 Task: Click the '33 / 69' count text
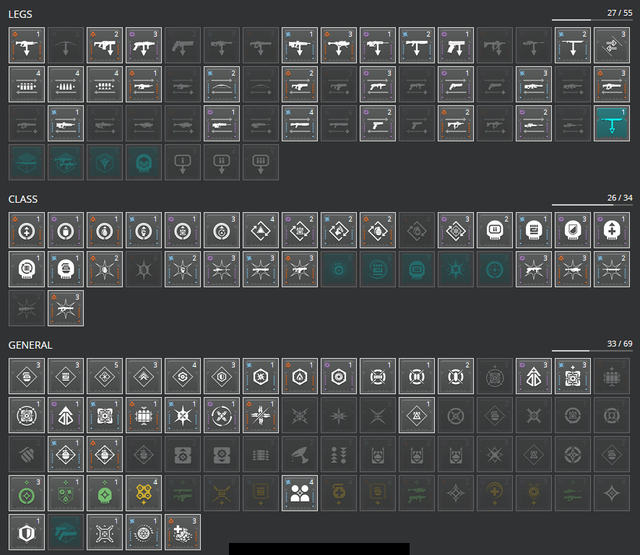tap(620, 344)
